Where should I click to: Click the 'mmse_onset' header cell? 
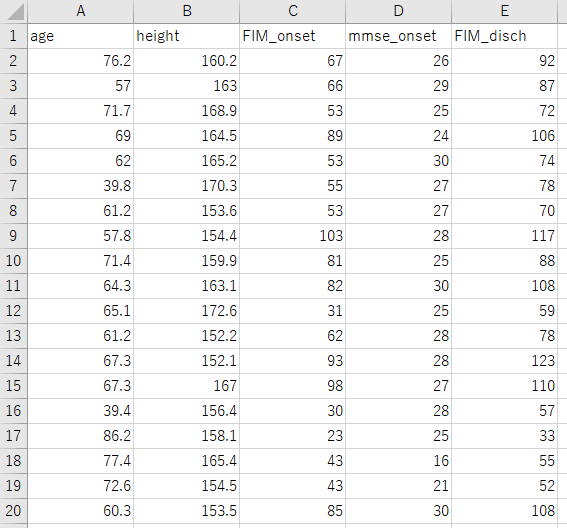(x=398, y=36)
